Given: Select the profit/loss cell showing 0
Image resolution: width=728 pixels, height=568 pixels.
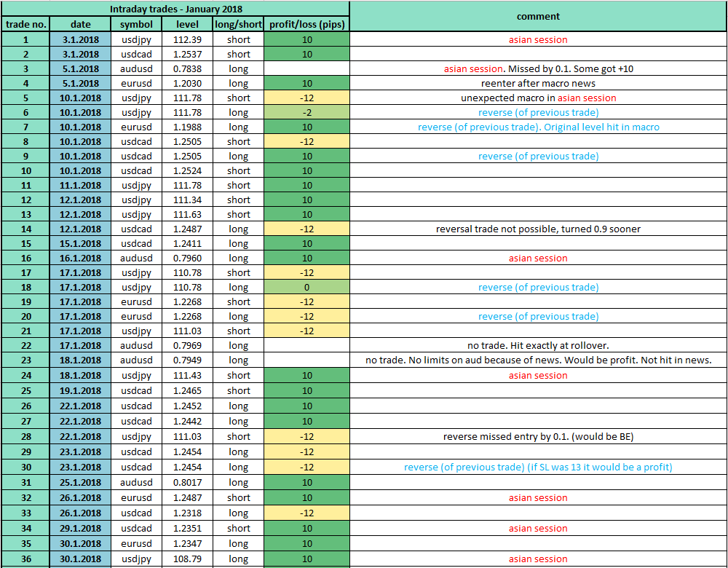Looking at the screenshot, I should pos(306,287).
